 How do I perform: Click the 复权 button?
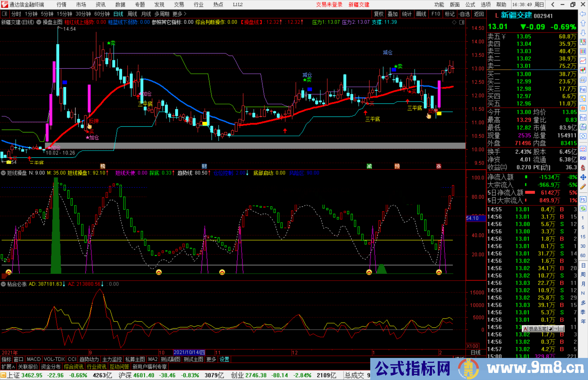pyautogui.click(x=378, y=14)
